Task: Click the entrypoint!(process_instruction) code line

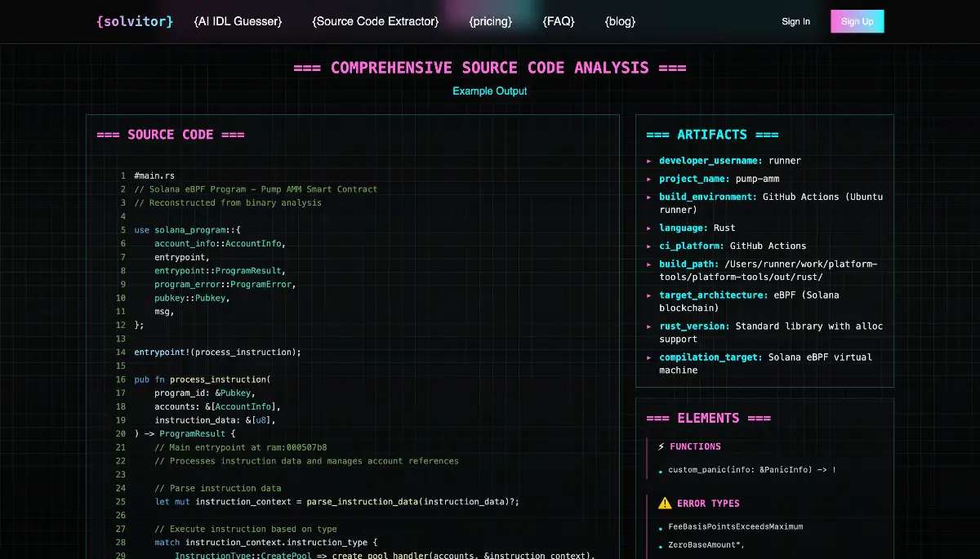Action: 218,353
